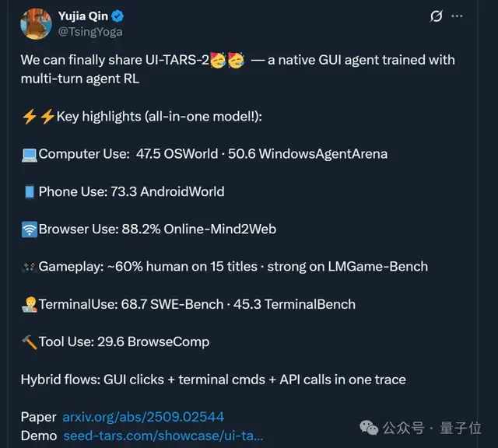Click the party face emojis after UI-TARS-2
This screenshot has height=448, width=498.
coord(227,60)
